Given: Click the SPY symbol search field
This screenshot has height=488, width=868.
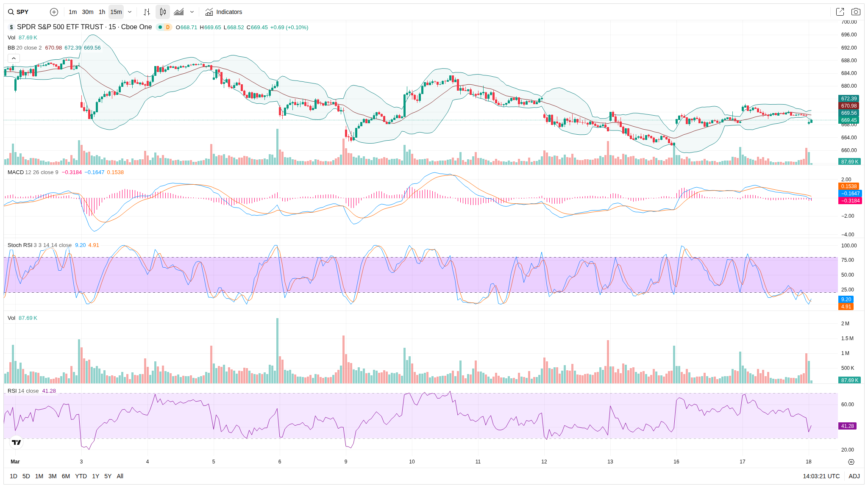Looking at the screenshot, I should (23, 12).
